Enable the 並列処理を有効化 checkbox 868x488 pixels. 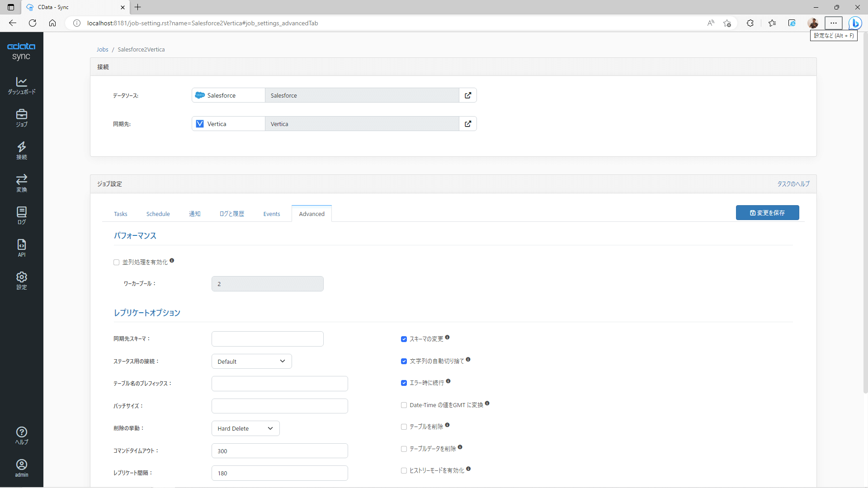point(116,263)
